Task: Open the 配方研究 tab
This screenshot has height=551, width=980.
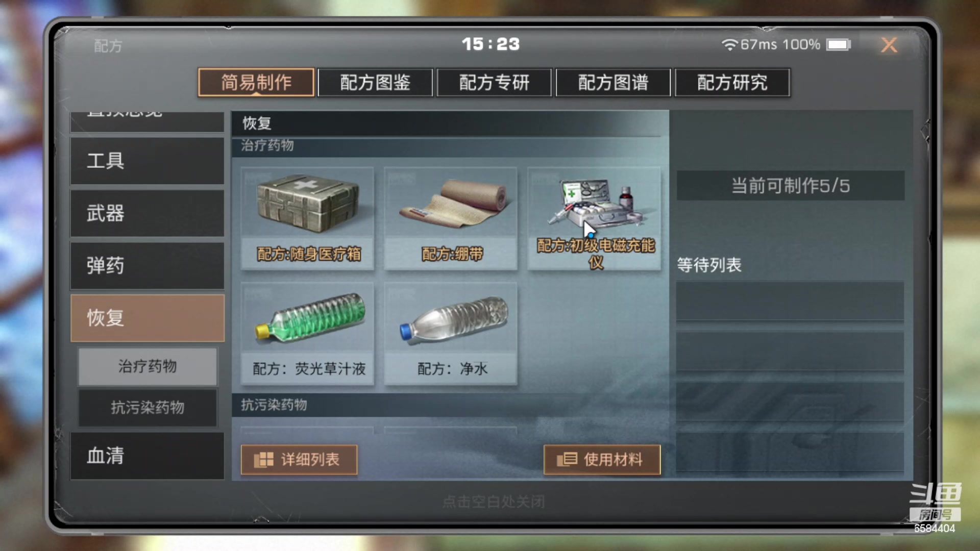Action: (732, 82)
